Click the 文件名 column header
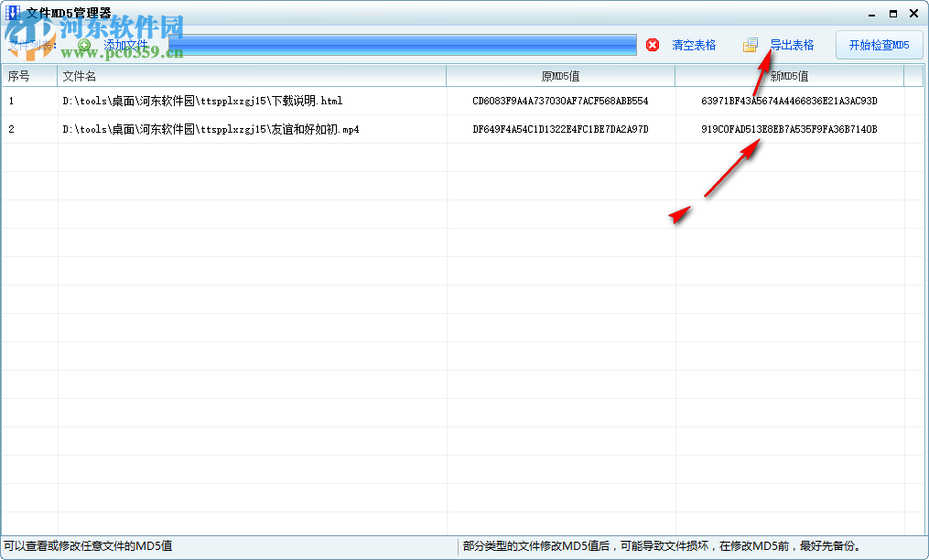Screen dimensions: 929x560 tap(252, 76)
